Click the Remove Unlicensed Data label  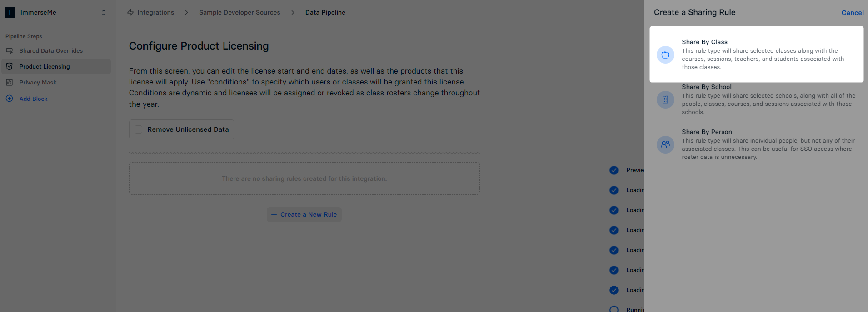tap(188, 129)
